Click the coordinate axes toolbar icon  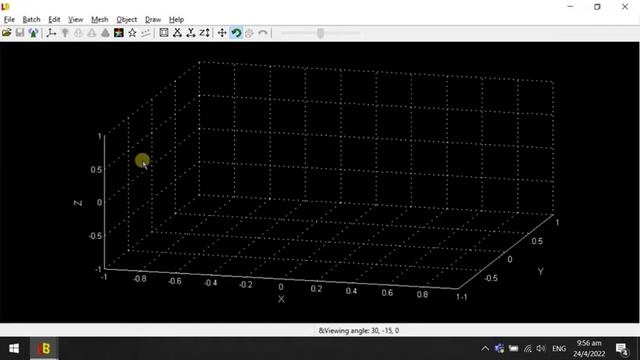(x=51, y=33)
